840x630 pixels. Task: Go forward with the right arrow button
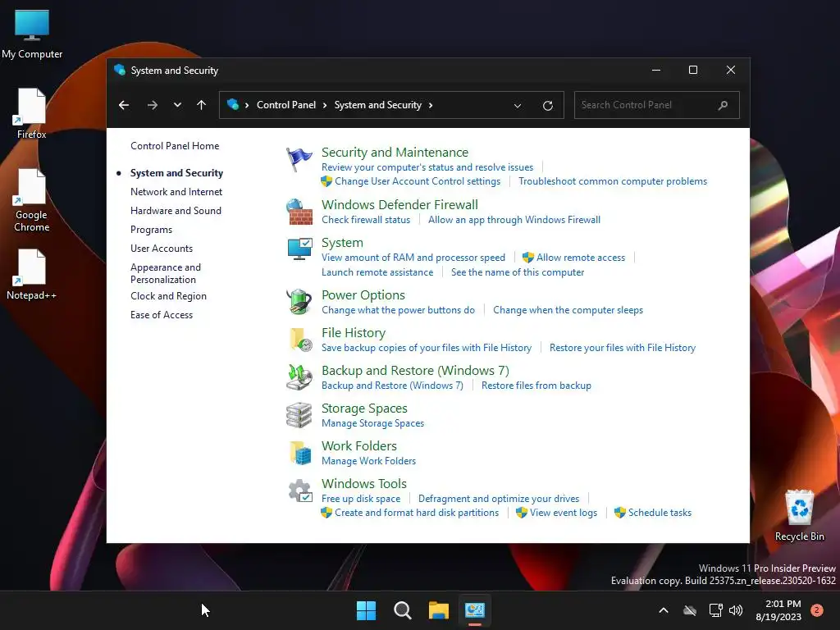coord(152,105)
